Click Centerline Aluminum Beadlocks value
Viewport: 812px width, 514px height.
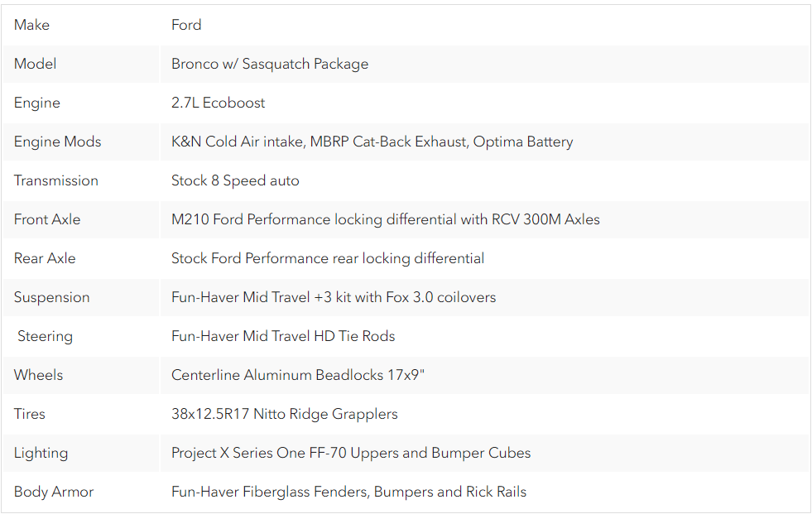point(298,375)
